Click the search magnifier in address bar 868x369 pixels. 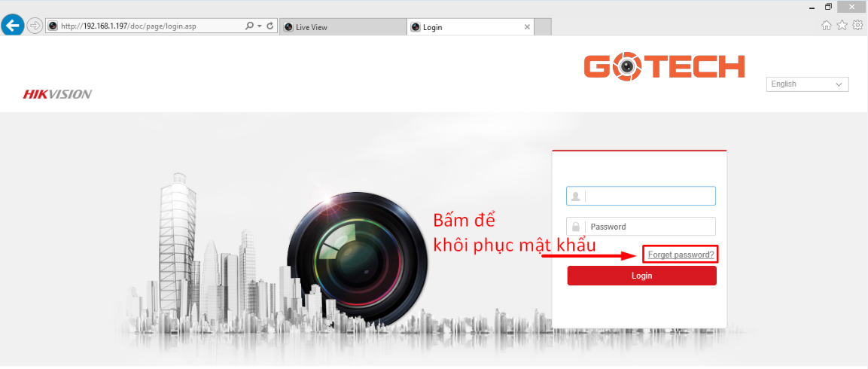(x=250, y=26)
